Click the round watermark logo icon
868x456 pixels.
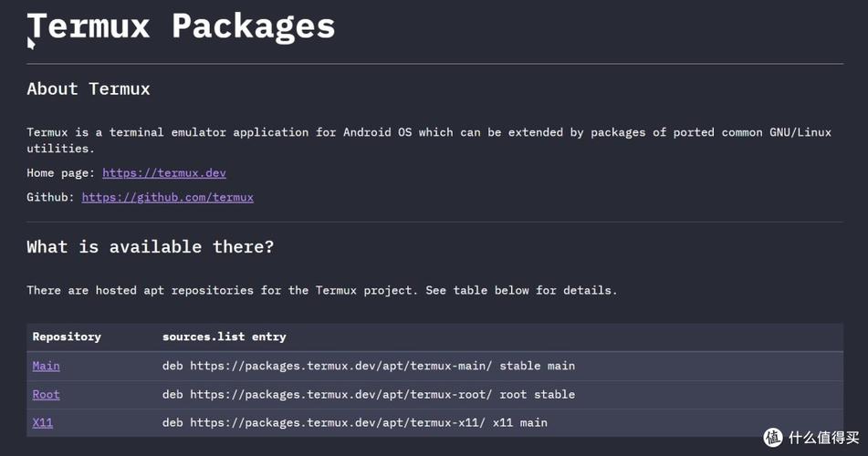click(x=773, y=437)
